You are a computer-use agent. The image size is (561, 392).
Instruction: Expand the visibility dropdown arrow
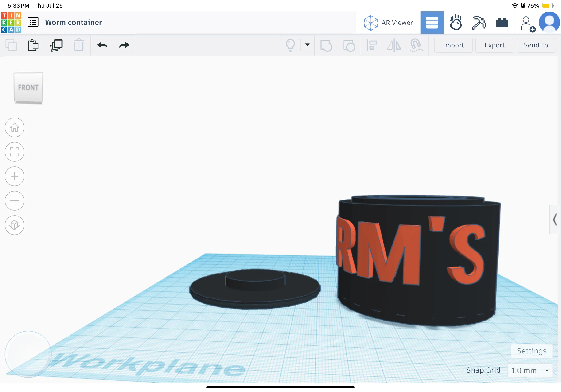pos(307,45)
